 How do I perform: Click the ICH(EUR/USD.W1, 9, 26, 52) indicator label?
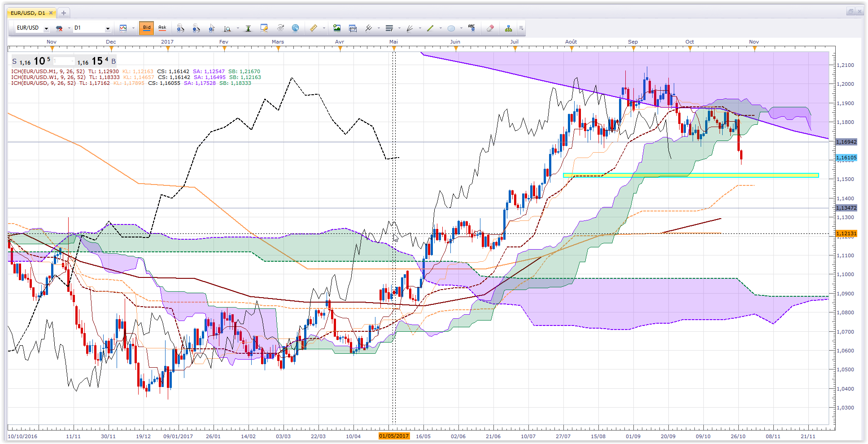(48, 77)
